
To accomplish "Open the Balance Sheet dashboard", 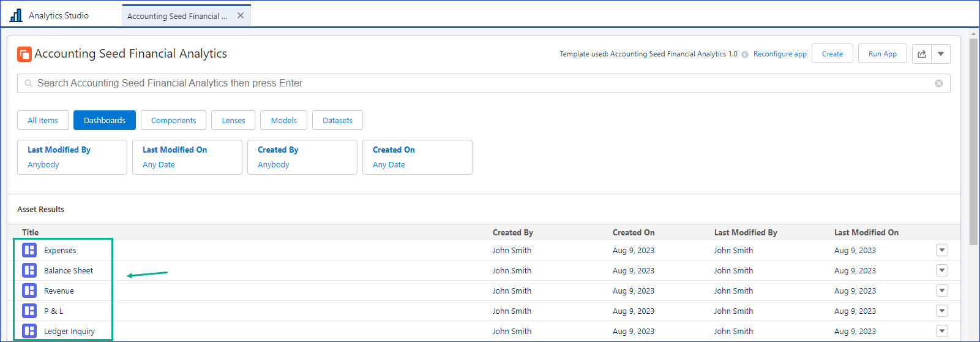I will 69,270.
